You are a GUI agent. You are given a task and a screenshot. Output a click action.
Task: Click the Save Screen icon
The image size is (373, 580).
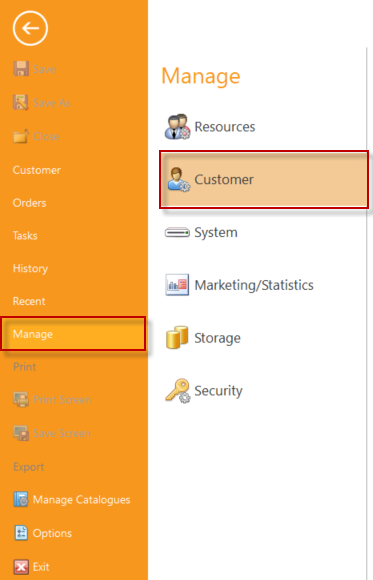pos(21,433)
